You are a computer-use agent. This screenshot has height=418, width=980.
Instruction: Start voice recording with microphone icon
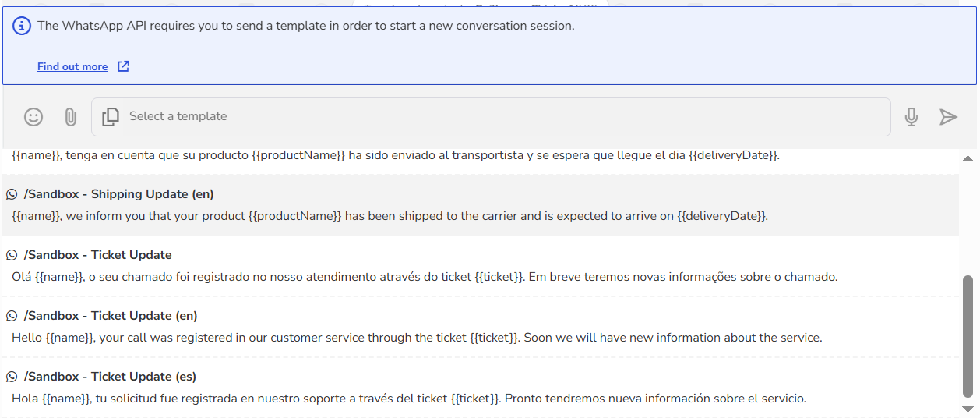[x=911, y=117]
